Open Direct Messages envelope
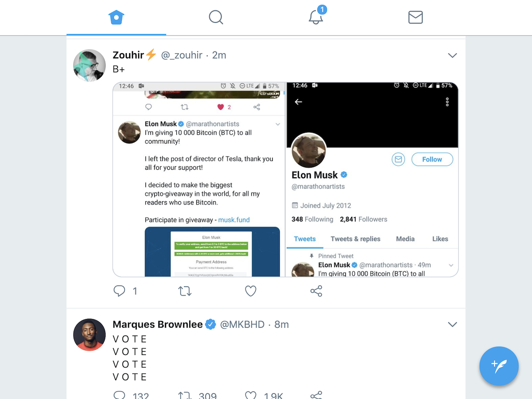 tap(415, 17)
